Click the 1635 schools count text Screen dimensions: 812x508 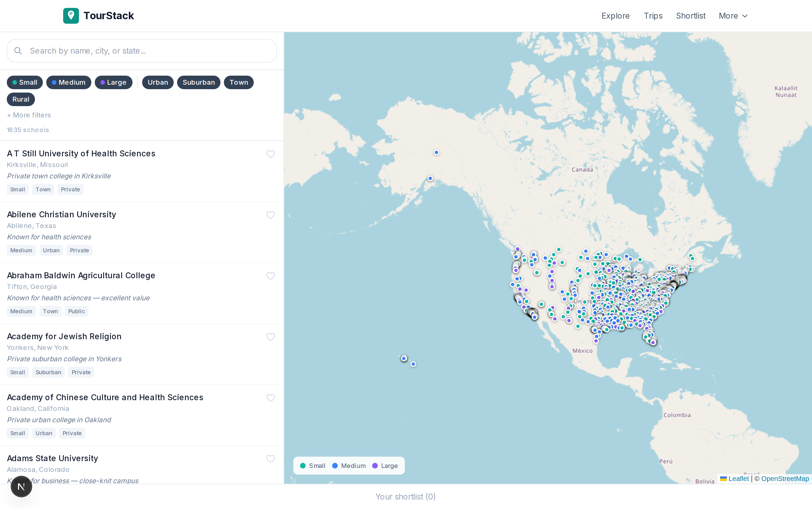click(28, 130)
